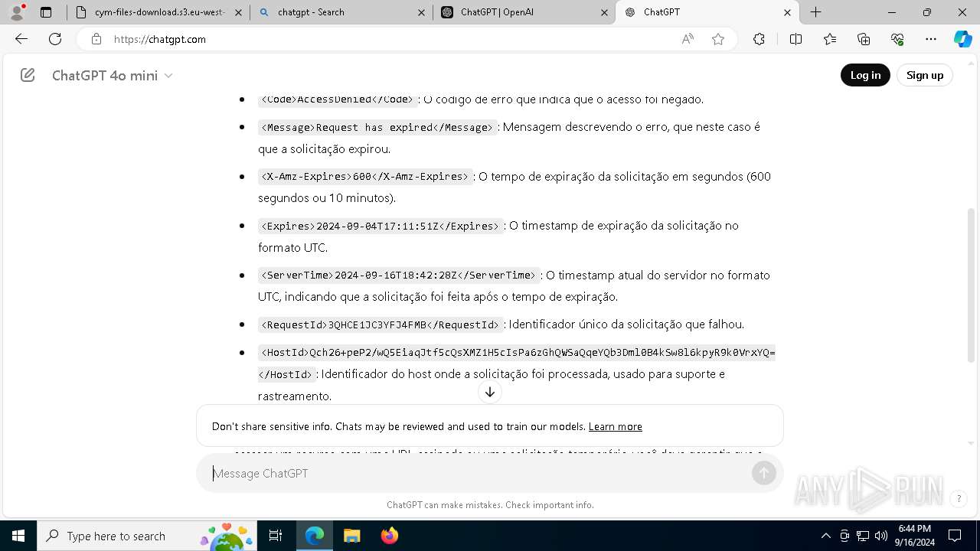Click the send message arrow button
The width and height of the screenshot is (980, 551).
pos(763,473)
